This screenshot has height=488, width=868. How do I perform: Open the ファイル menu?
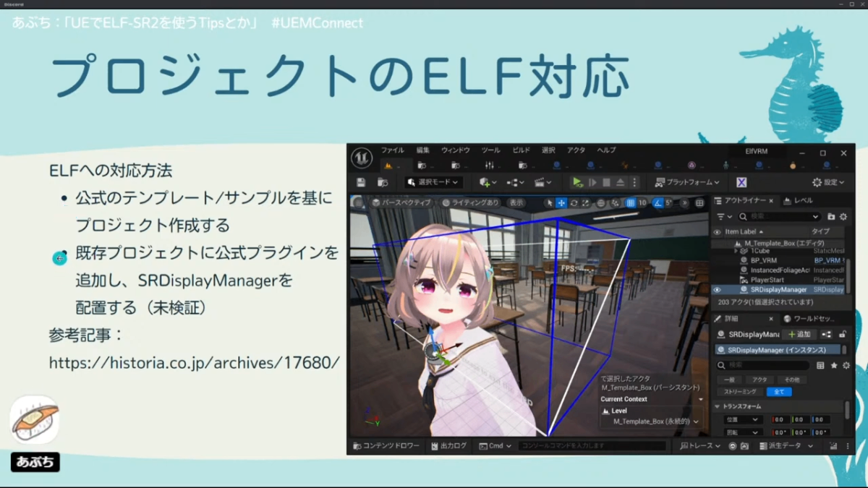pyautogui.click(x=393, y=150)
